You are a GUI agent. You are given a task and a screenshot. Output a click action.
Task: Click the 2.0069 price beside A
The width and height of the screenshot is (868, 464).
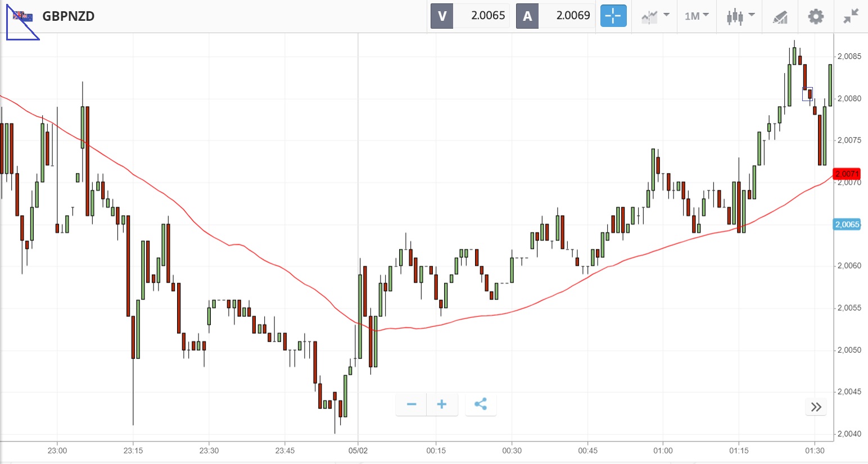(573, 16)
